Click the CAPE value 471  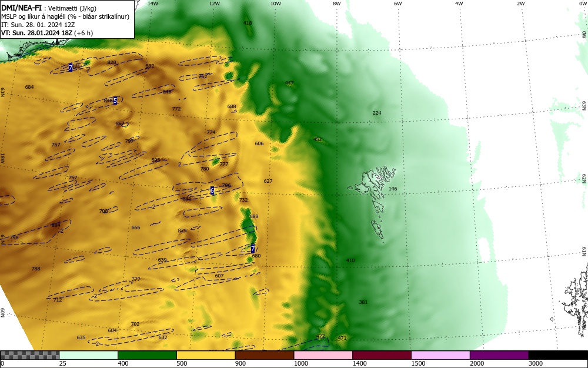(342, 338)
